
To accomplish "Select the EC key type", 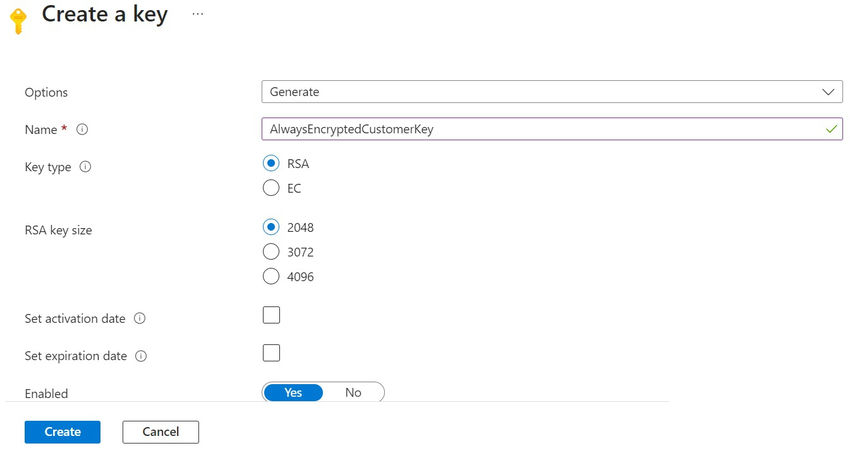I will [271, 188].
